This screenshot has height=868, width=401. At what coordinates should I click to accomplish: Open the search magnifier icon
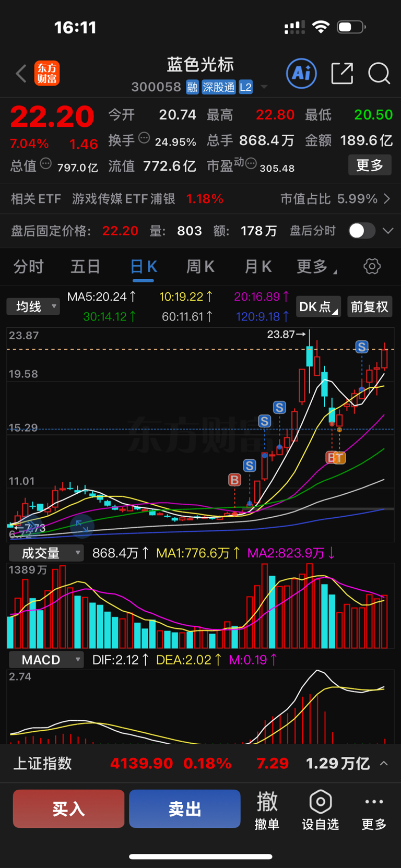(379, 74)
